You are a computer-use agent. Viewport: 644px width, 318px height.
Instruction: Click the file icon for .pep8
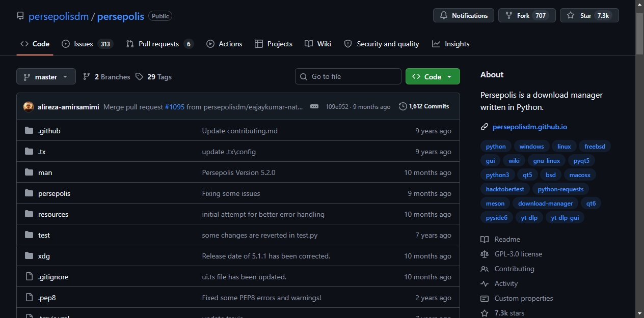[29, 298]
